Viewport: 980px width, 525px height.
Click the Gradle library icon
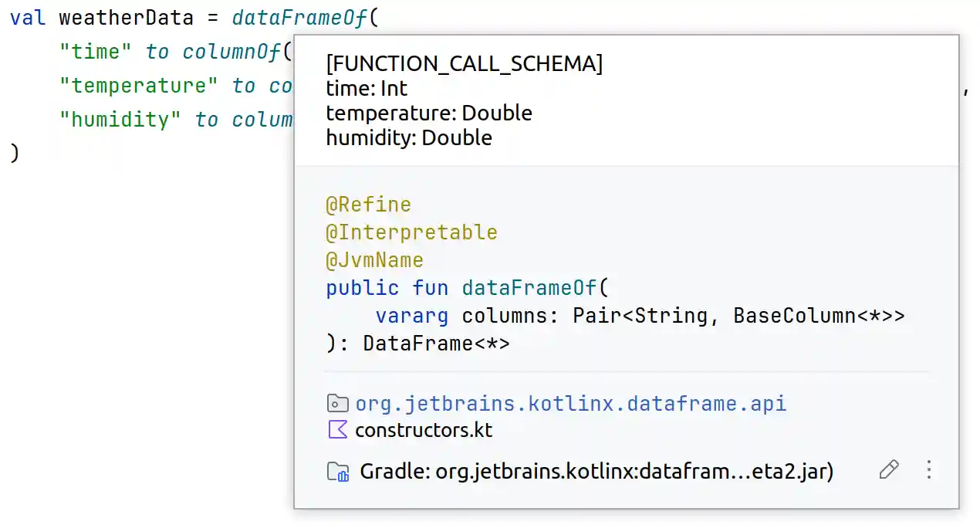tap(338, 472)
